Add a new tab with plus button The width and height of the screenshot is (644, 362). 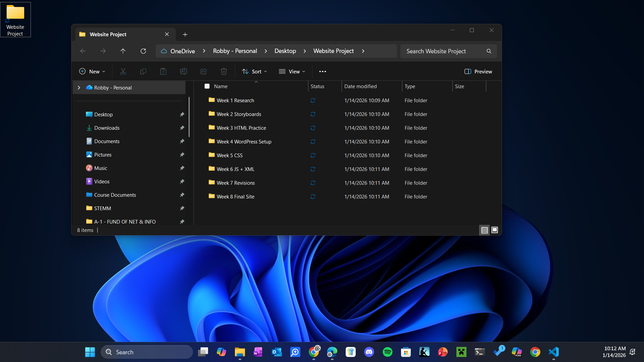point(185,34)
